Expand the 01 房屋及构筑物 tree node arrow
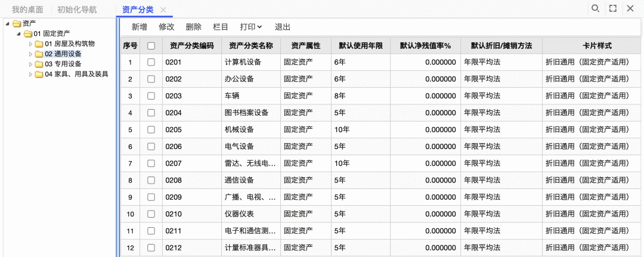 click(30, 44)
